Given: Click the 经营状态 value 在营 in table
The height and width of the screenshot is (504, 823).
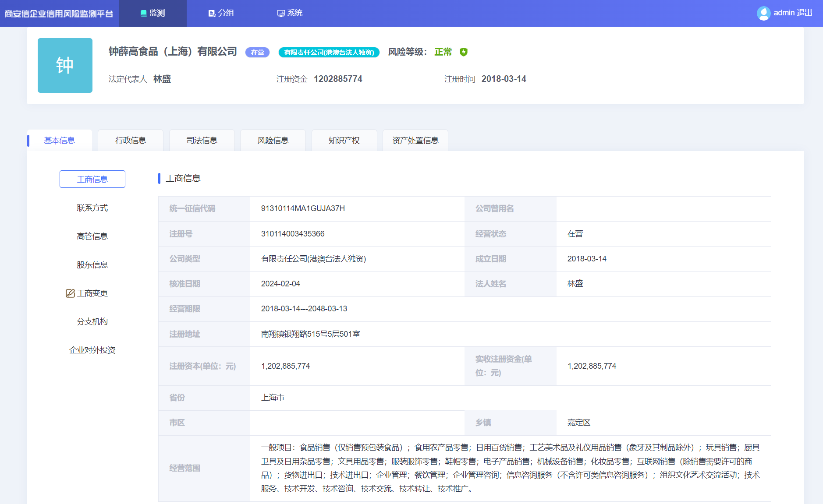Looking at the screenshot, I should click(575, 234).
